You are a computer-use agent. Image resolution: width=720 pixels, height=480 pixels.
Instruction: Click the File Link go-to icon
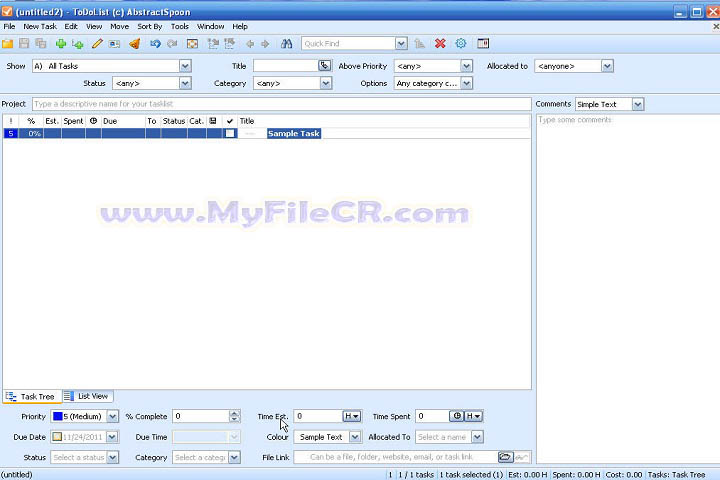522,457
